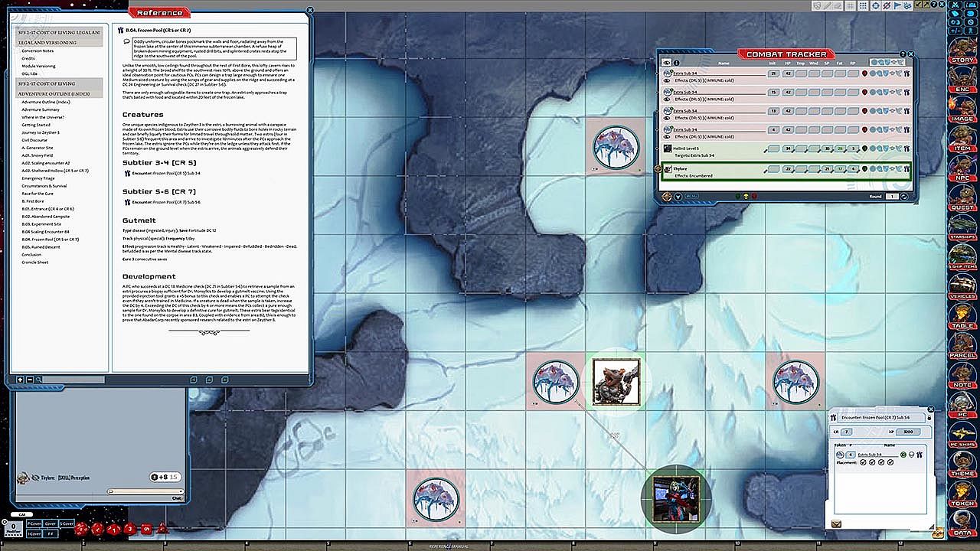
Task: Select the mask tool in map toolbar
Action: click(817, 5)
